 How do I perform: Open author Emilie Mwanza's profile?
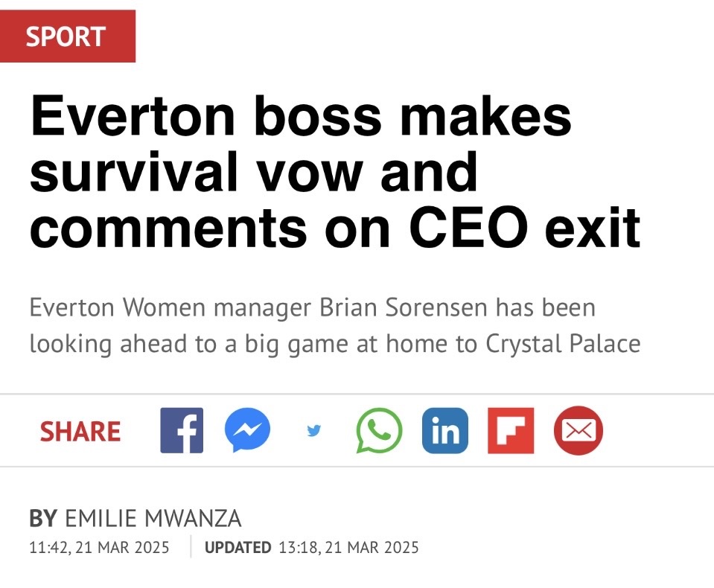point(153,519)
